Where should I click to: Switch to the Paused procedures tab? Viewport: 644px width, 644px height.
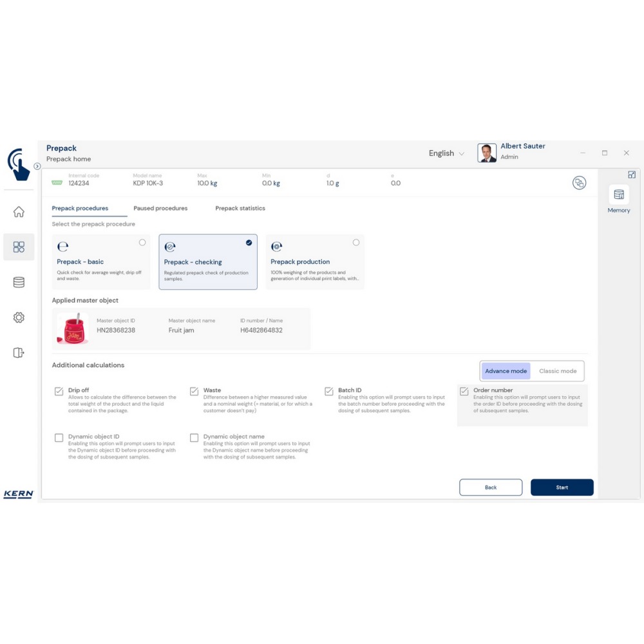[160, 209]
